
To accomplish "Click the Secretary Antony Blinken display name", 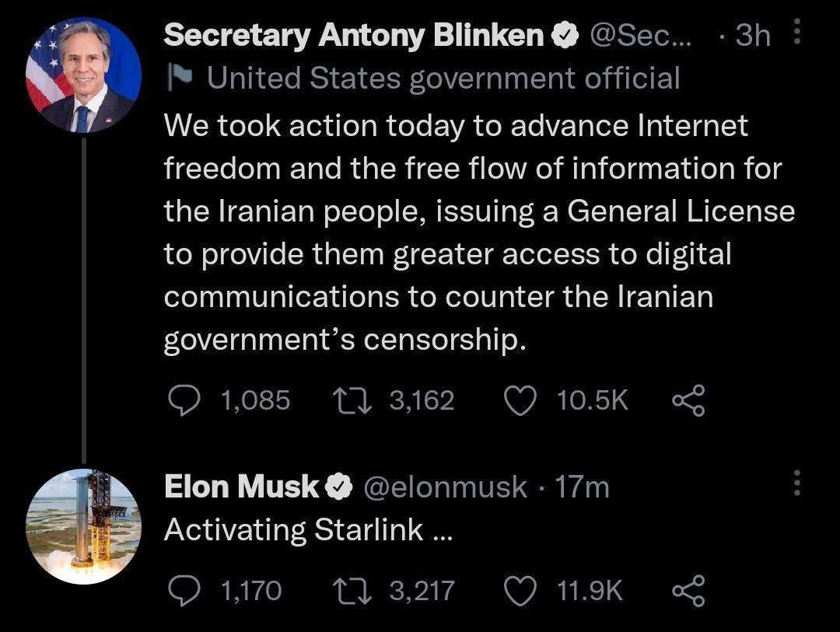I will (x=355, y=35).
